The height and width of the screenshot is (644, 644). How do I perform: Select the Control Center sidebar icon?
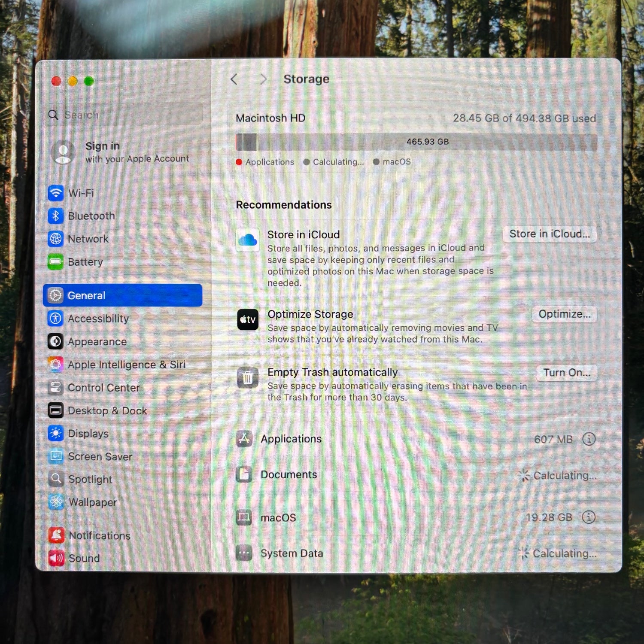click(56, 388)
